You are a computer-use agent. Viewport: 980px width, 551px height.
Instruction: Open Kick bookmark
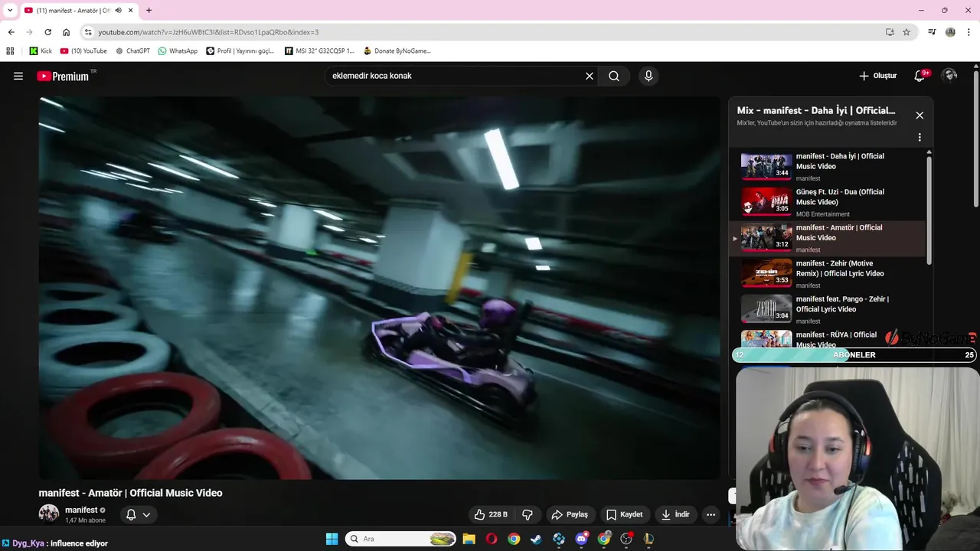41,51
